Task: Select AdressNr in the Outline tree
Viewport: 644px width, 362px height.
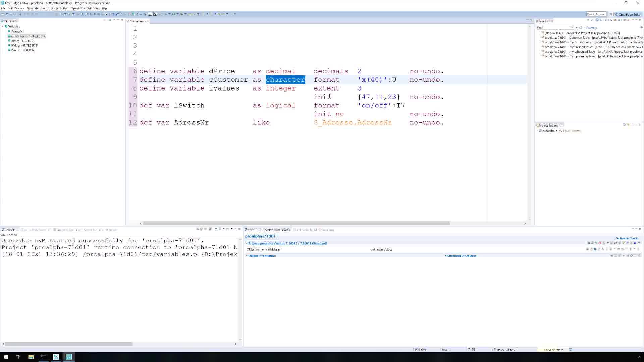Action: tap(17, 31)
